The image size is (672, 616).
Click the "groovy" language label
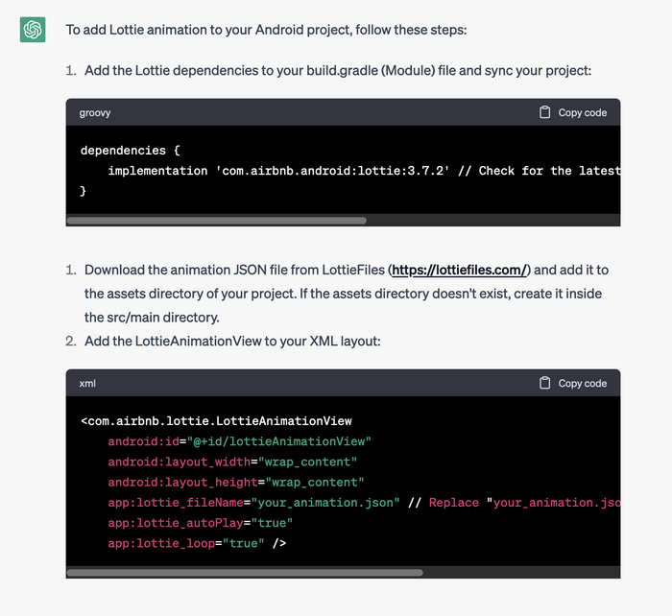click(x=95, y=112)
